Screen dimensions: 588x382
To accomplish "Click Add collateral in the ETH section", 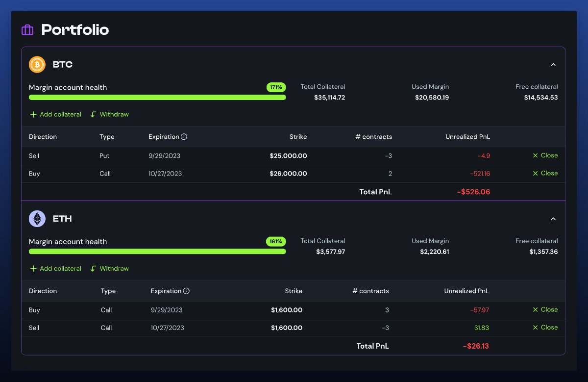I will coord(60,268).
